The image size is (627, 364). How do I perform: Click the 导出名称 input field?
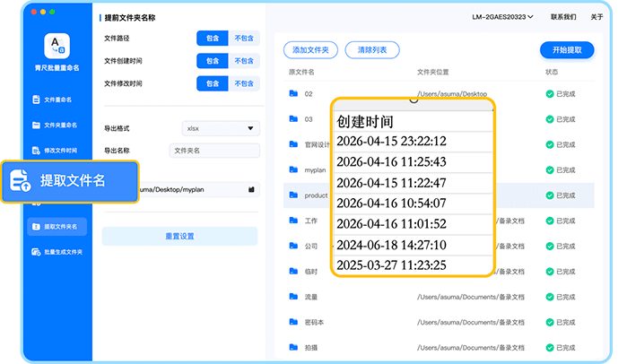coord(214,151)
